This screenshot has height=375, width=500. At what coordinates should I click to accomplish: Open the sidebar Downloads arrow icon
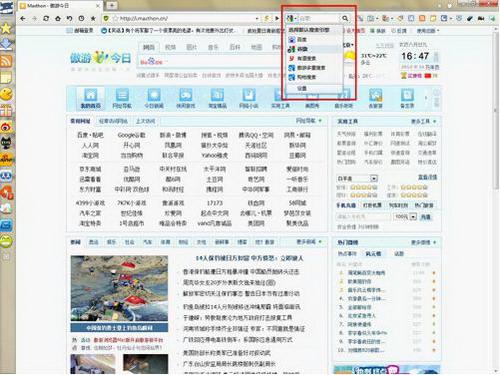(x=6, y=44)
